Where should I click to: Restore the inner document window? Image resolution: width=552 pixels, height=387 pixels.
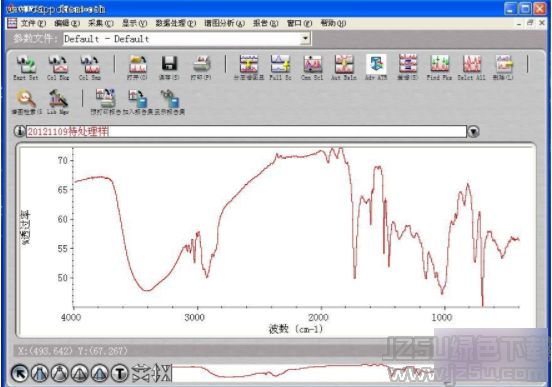click(530, 23)
